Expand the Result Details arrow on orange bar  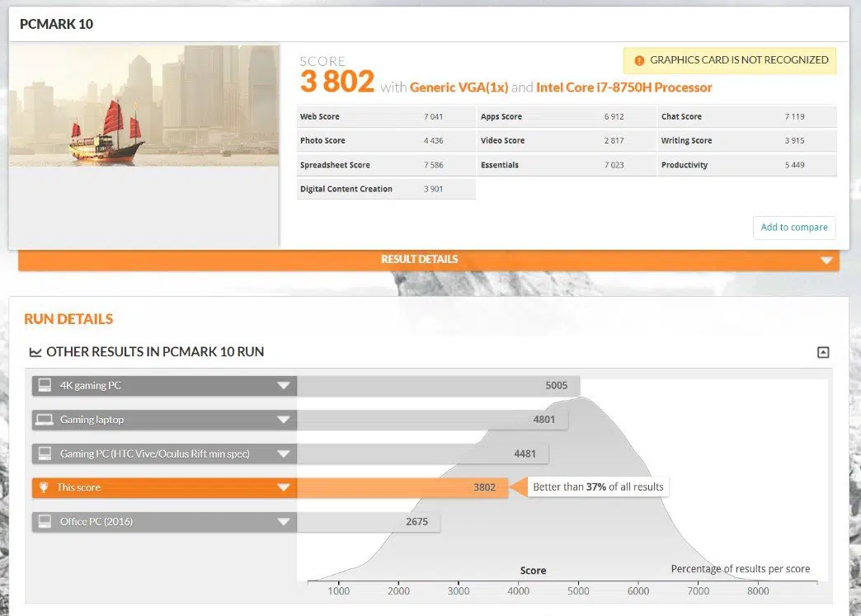coord(826,261)
